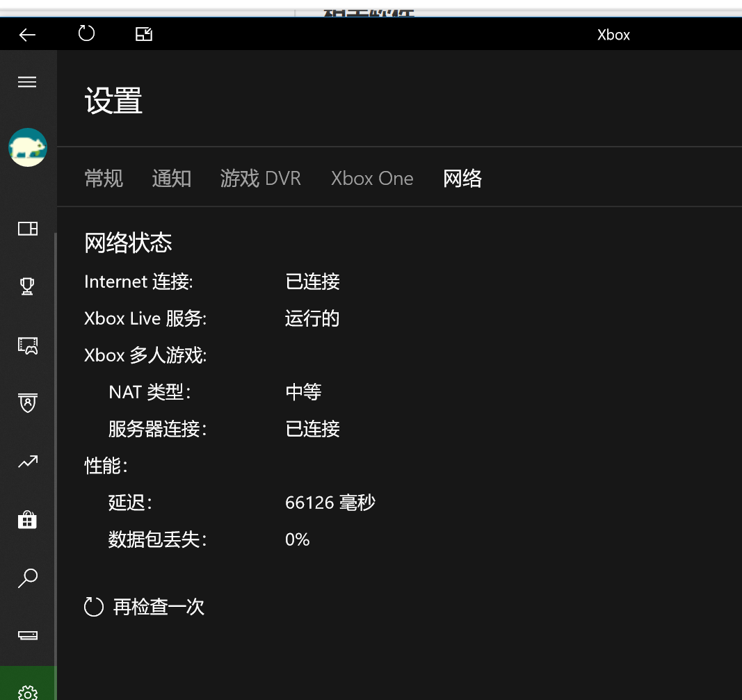Open the activity feed icon
Image resolution: width=742 pixels, height=700 pixels.
[x=27, y=228]
